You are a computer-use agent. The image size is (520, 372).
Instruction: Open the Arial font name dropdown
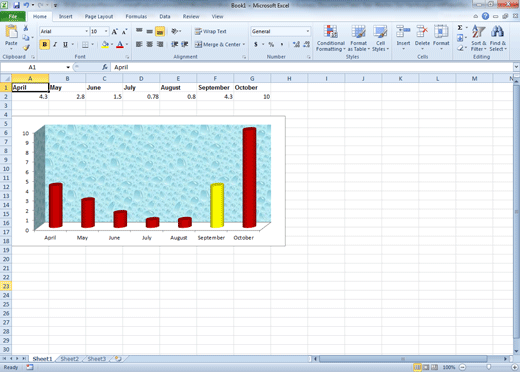pos(86,31)
